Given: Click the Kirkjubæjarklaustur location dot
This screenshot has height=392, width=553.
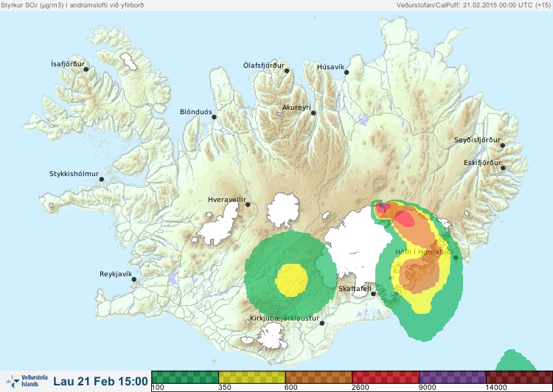Looking at the screenshot, I should pyautogui.click(x=321, y=323).
